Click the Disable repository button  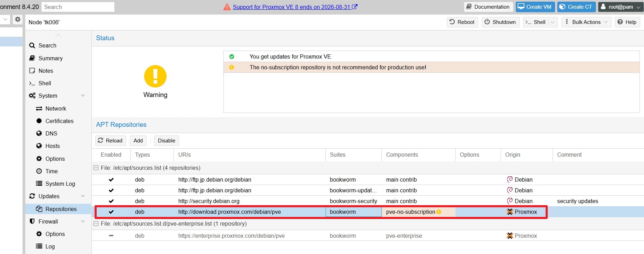pyautogui.click(x=167, y=141)
